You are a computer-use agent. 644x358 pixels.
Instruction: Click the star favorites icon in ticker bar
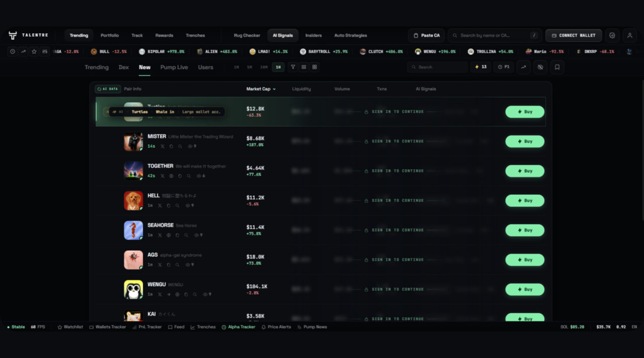point(34,51)
